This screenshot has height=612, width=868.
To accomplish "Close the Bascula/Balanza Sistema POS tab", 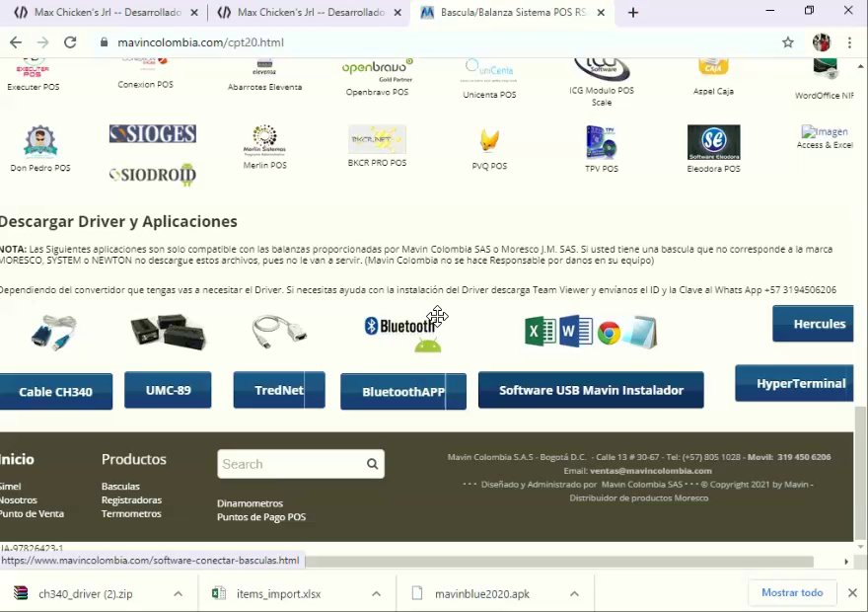I will pyautogui.click(x=601, y=12).
